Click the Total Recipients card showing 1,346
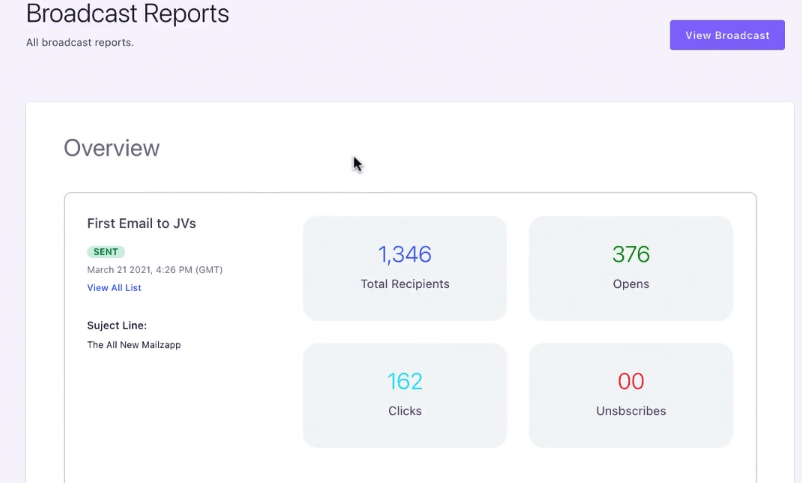 tap(405, 269)
